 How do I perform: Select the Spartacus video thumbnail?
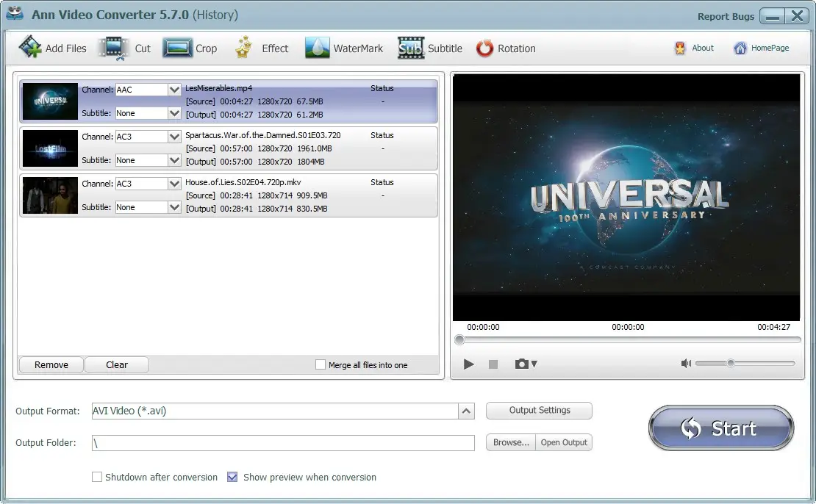[x=50, y=148]
